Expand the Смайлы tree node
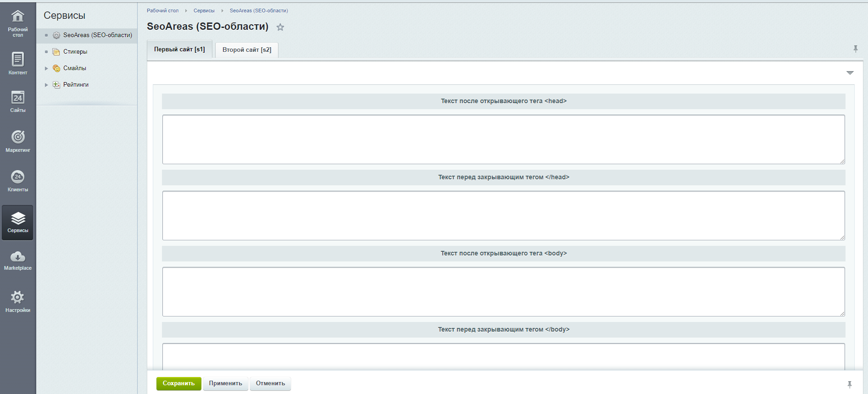 pyautogui.click(x=46, y=68)
